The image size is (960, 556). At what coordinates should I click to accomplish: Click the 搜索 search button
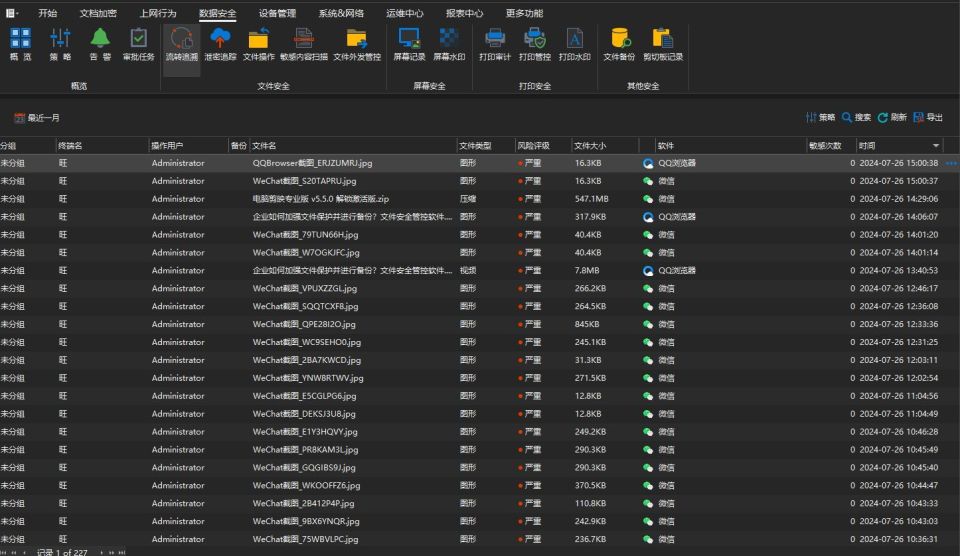click(x=856, y=117)
